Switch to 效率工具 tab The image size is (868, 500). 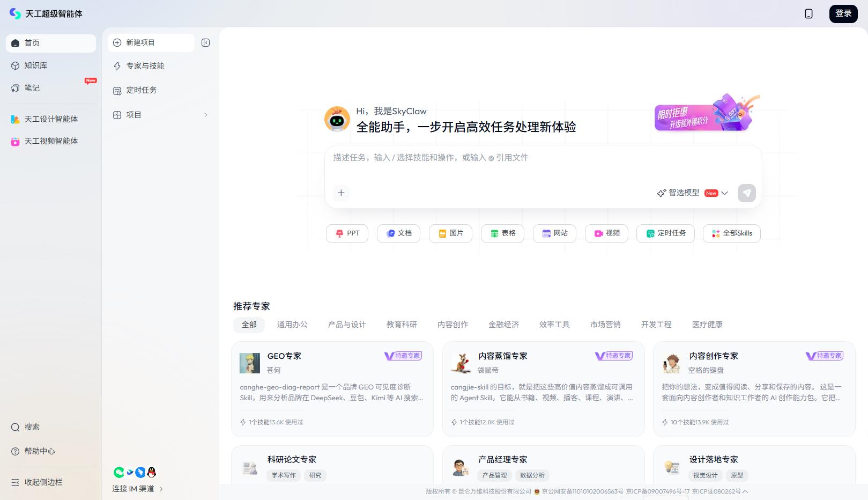(554, 325)
